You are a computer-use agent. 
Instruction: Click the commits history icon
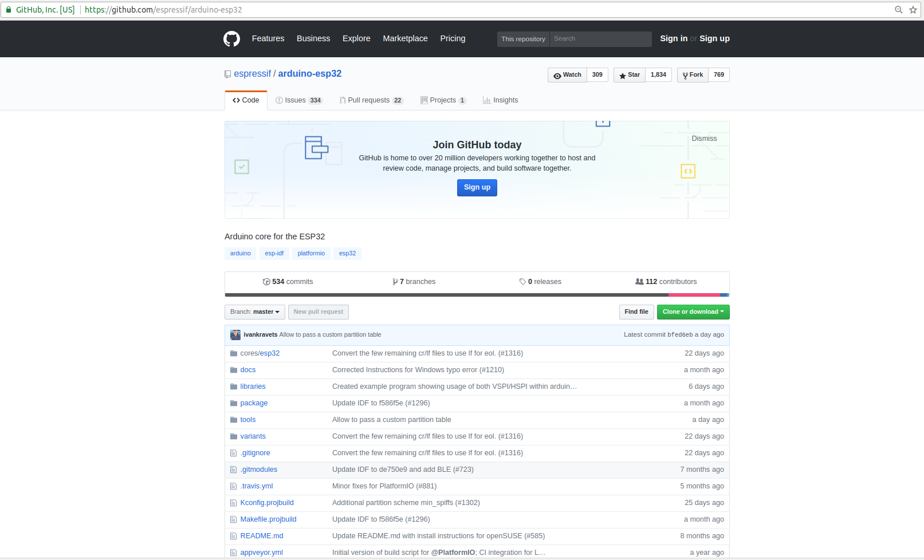pyautogui.click(x=266, y=282)
